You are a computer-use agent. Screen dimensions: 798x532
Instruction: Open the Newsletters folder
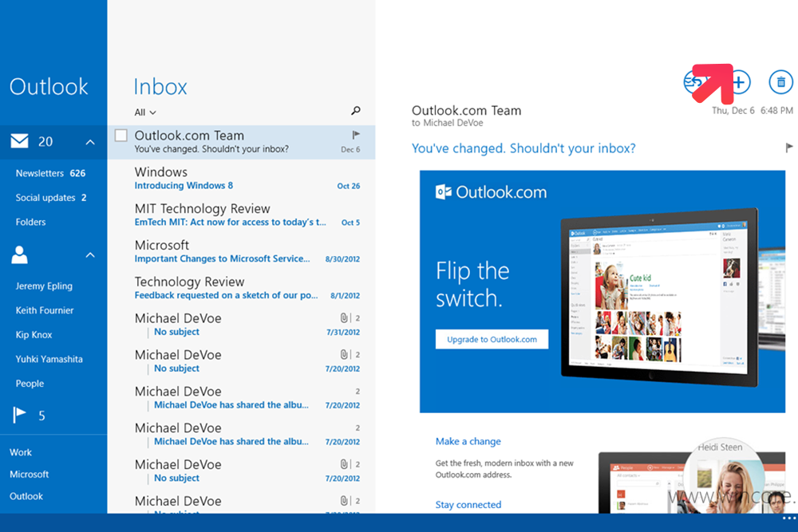tap(50, 173)
